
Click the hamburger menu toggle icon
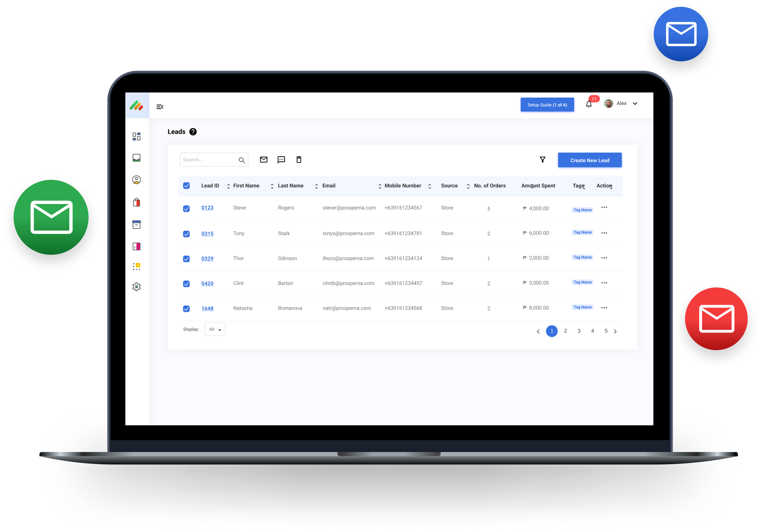160,106
